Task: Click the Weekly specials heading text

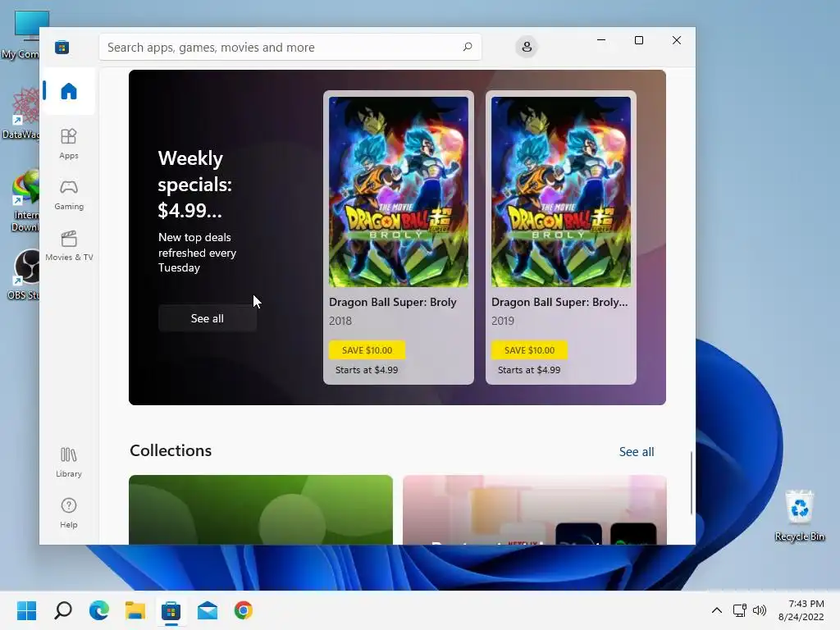Action: (195, 185)
